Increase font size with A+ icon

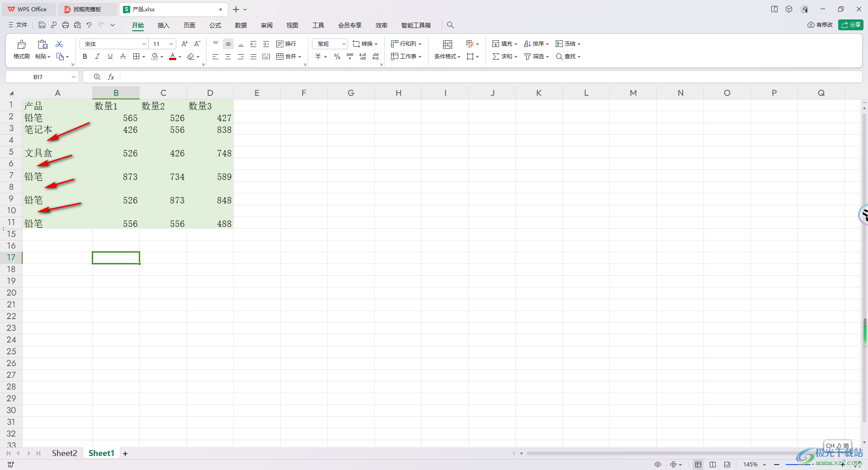(184, 44)
